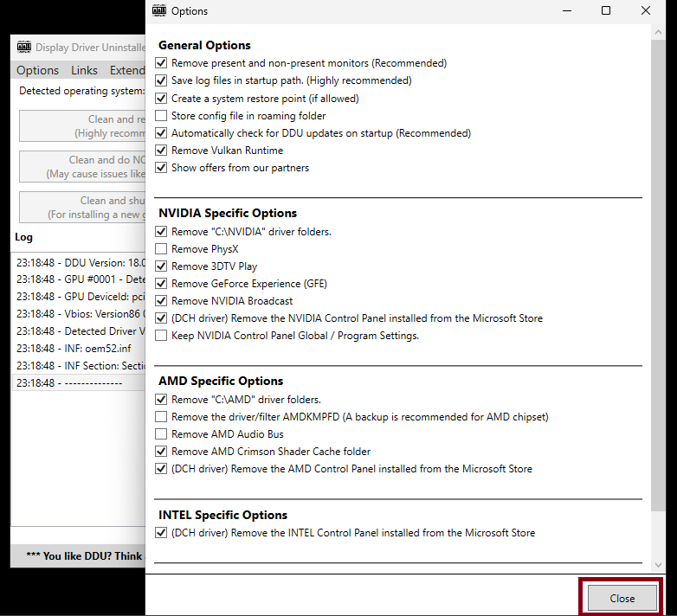Enable Remove the driver/filter AMDKMPFD
This screenshot has height=616, width=677.
(161, 417)
